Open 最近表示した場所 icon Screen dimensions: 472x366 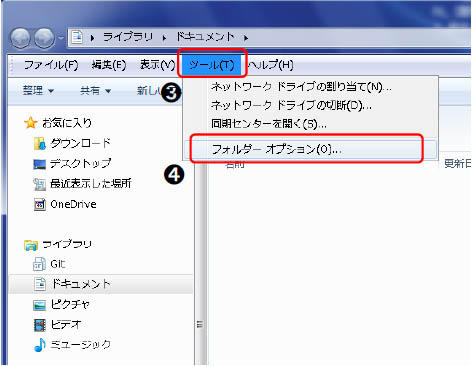(39, 184)
